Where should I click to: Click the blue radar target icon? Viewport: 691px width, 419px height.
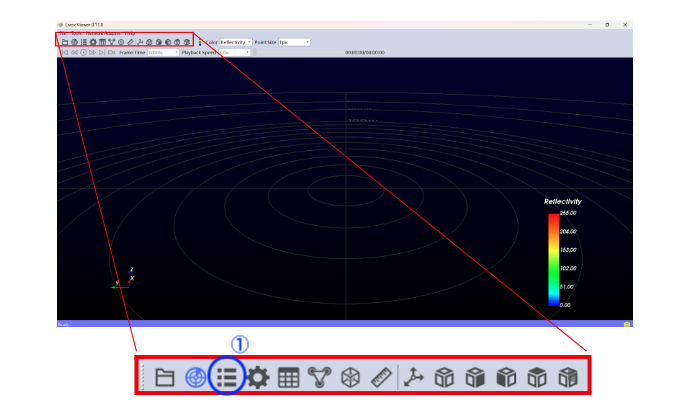[x=196, y=377]
